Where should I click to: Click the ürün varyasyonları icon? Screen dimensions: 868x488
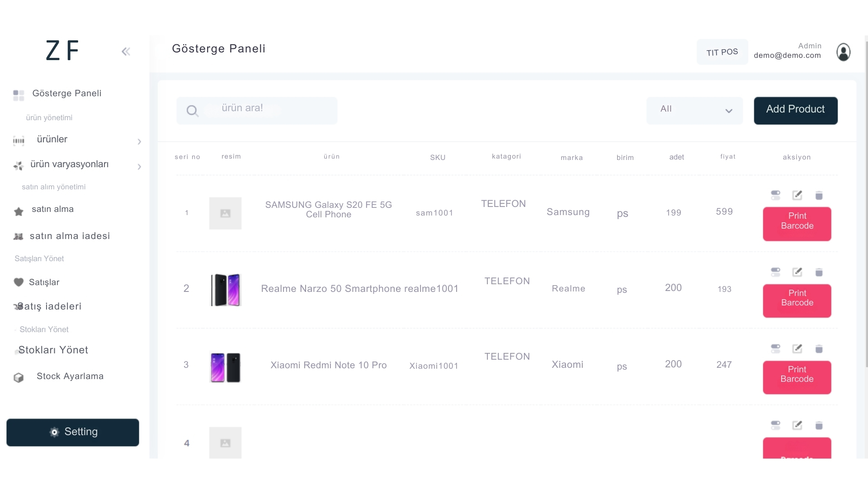19,166
